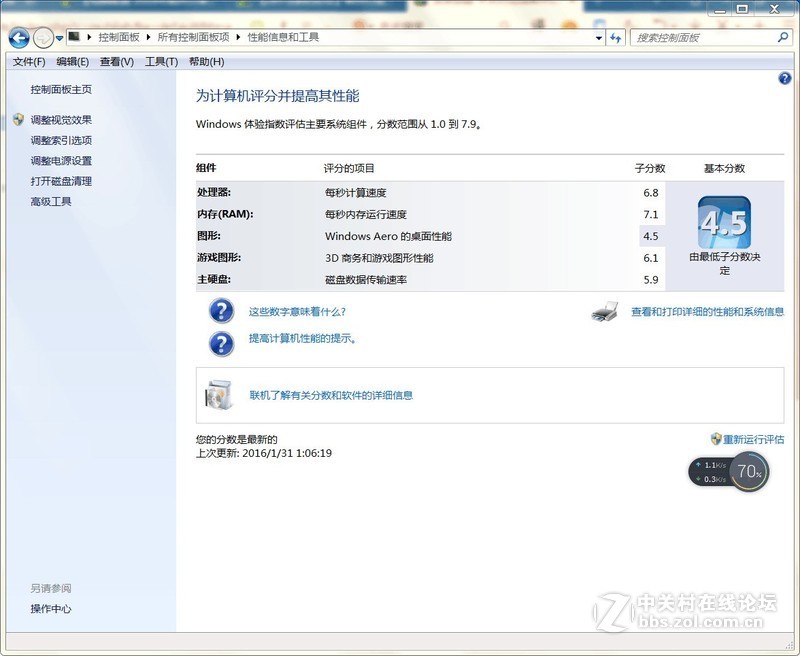
Task: Click the refresh button beside address bar
Action: click(x=616, y=38)
